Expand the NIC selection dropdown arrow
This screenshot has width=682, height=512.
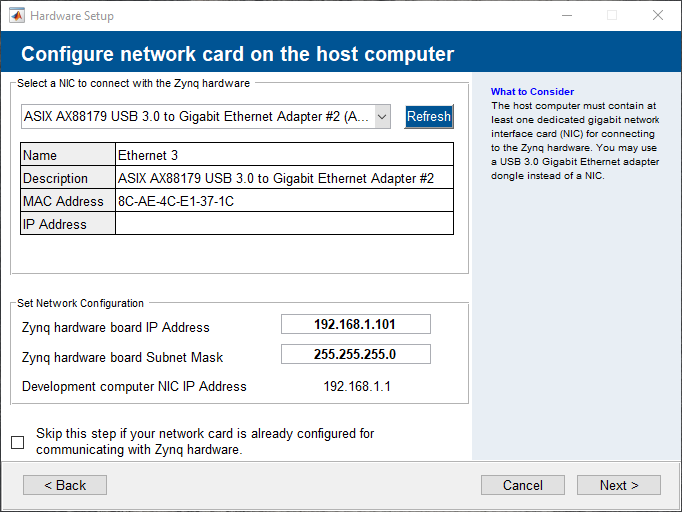click(382, 117)
